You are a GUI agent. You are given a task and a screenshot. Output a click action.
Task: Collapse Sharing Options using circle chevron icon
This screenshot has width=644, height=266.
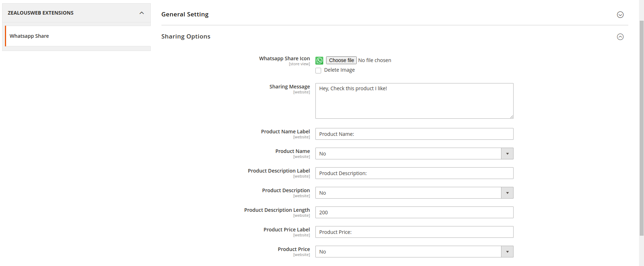click(x=620, y=37)
